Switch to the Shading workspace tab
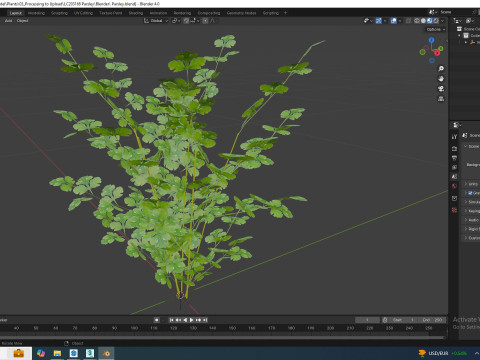 136,13
